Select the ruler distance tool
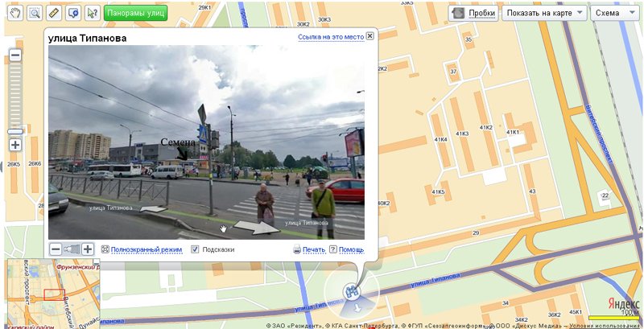This screenshot has width=644, height=329. pyautogui.click(x=54, y=13)
